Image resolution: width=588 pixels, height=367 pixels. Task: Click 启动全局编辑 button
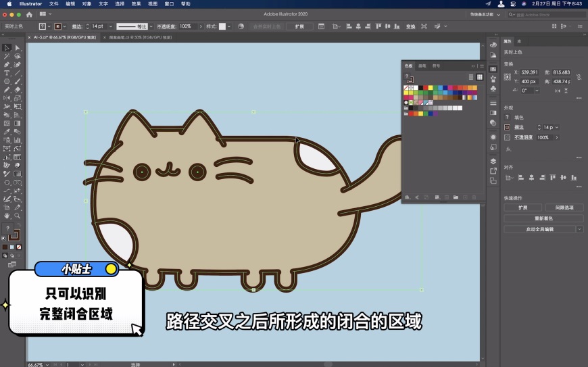pos(539,229)
